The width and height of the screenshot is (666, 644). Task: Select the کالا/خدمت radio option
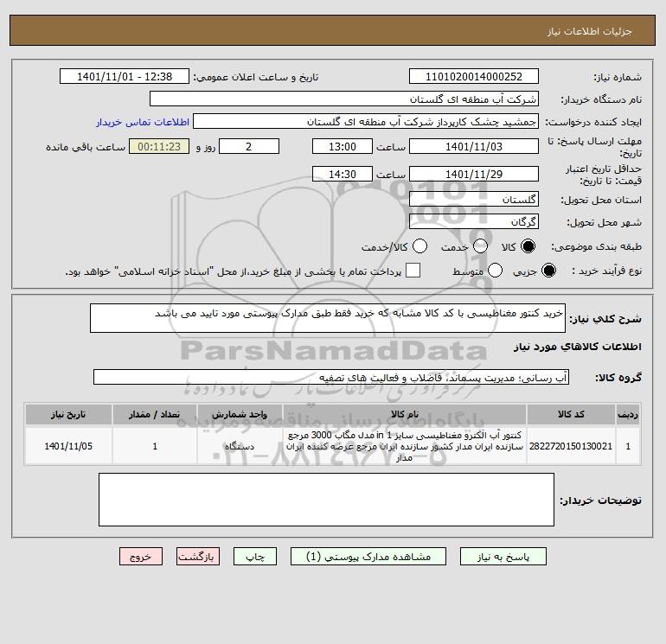420,246
